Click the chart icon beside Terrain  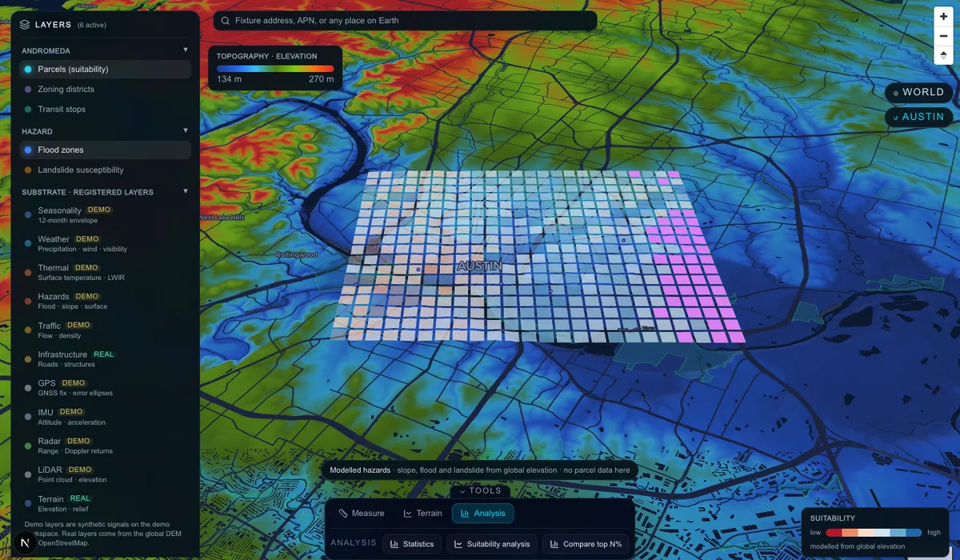(x=408, y=513)
